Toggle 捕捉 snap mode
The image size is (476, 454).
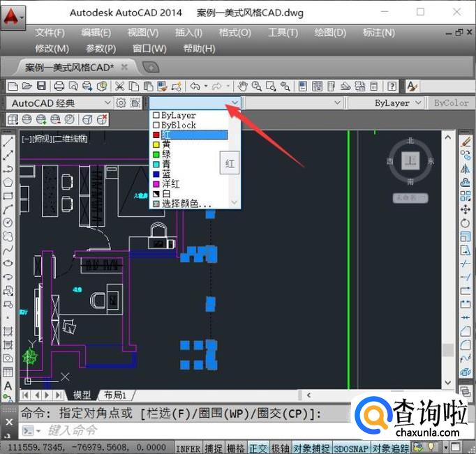tap(214, 448)
